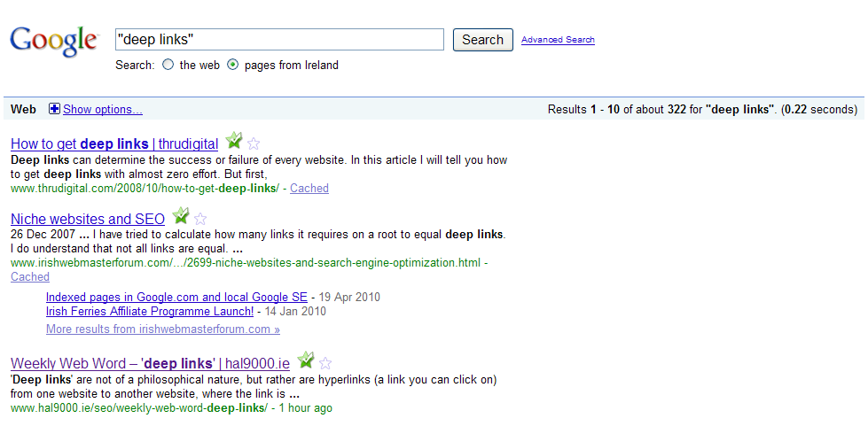868x426 pixels.
Task: Click the green badge icon beside the hal9000.ie result
Action: 306,360
